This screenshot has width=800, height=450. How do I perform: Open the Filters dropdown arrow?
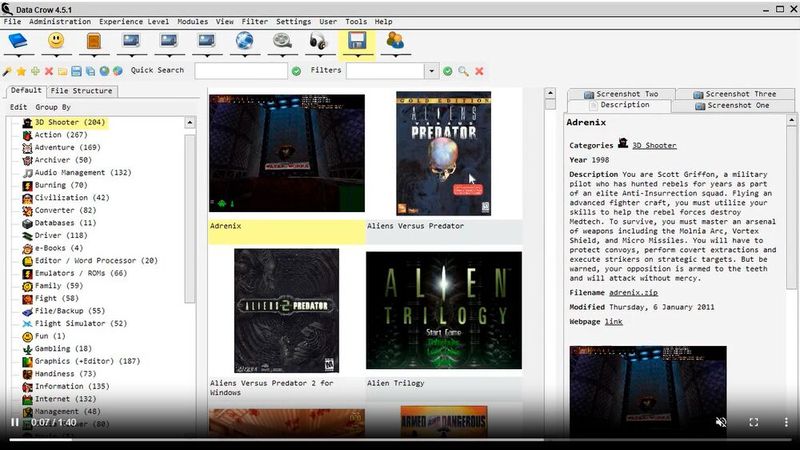[x=432, y=71]
